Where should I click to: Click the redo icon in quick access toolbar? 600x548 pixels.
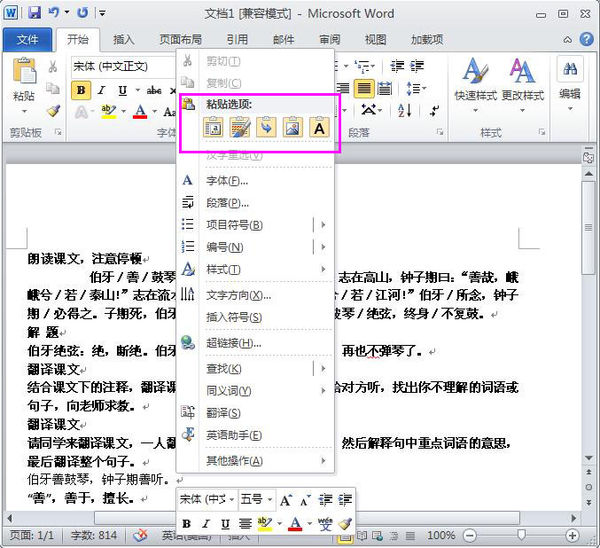point(83,13)
